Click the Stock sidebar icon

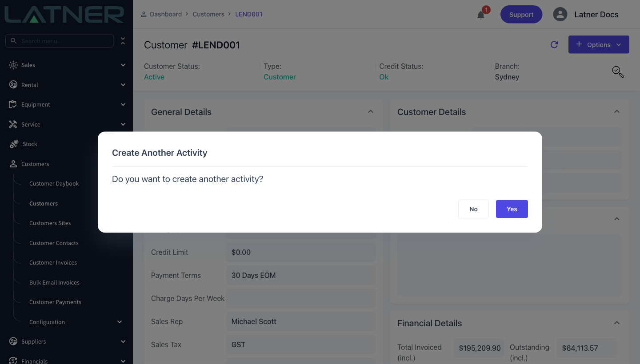pos(14,144)
